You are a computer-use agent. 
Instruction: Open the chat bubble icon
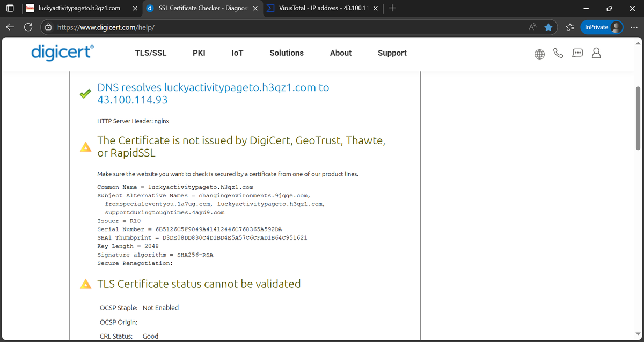tap(577, 54)
